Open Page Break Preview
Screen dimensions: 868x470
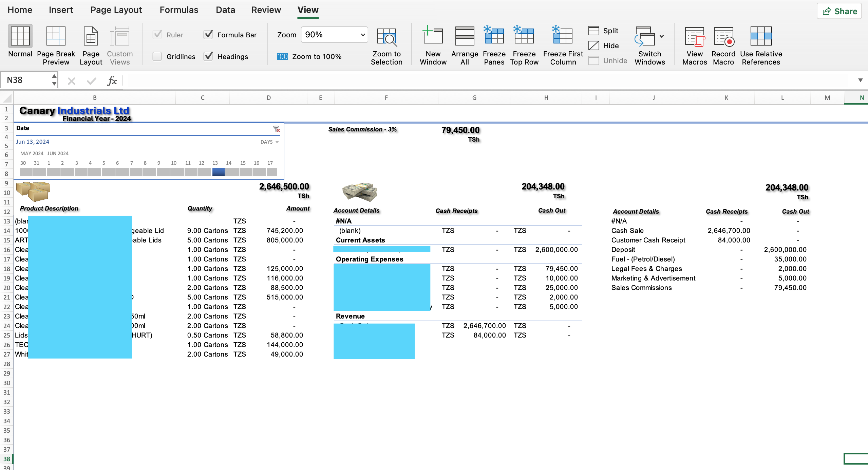(55, 44)
